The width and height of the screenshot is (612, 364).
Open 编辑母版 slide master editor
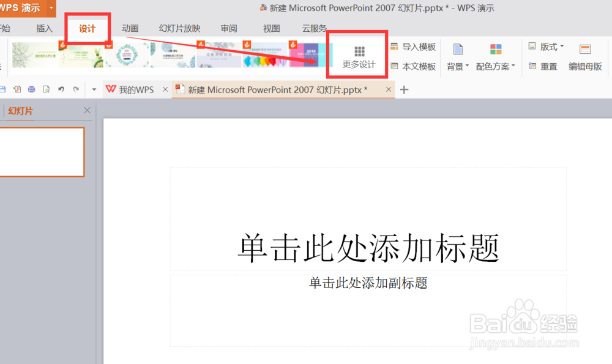click(585, 57)
